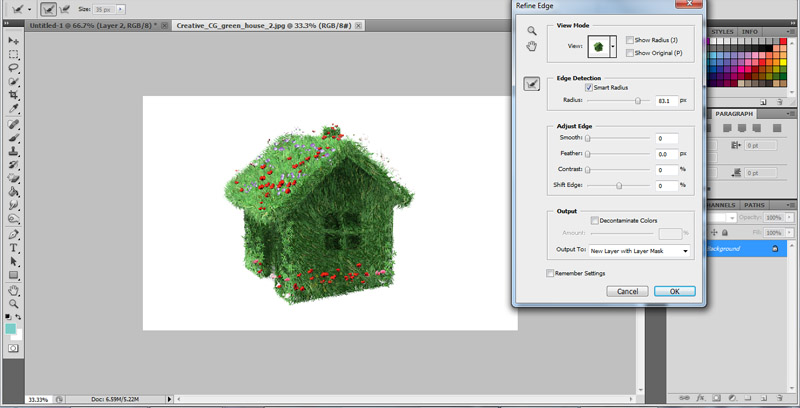Click the Radius value input field

(666, 100)
